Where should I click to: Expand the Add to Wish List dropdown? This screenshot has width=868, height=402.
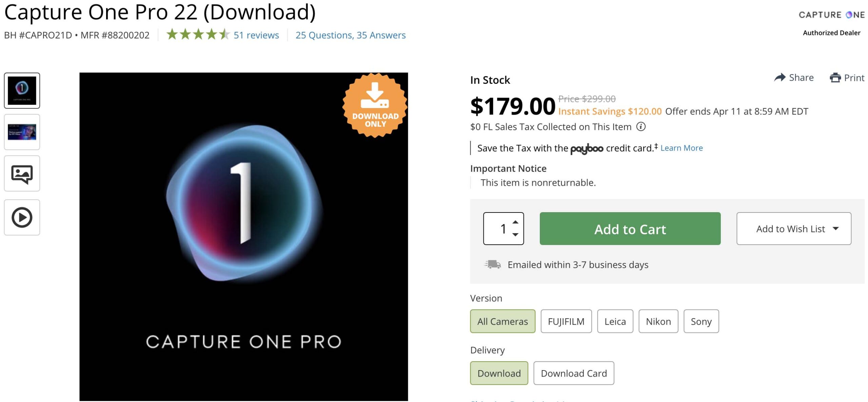(x=793, y=228)
